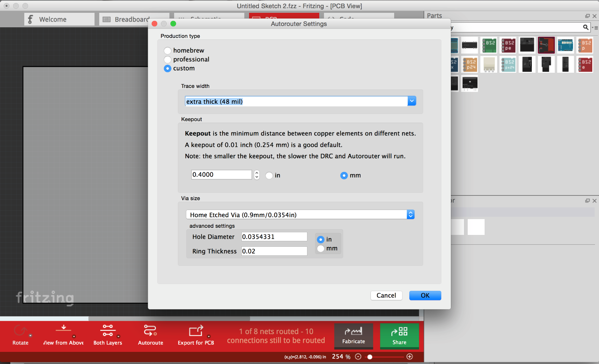Image resolution: width=599 pixels, height=364 pixels.
Task: Select the beige relay part
Action: click(x=489, y=64)
